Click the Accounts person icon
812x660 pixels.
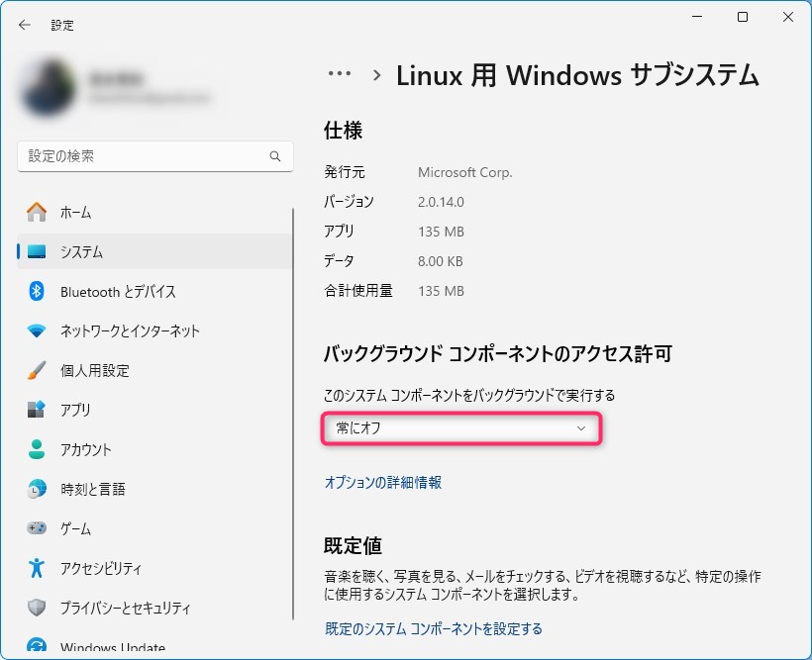(37, 449)
